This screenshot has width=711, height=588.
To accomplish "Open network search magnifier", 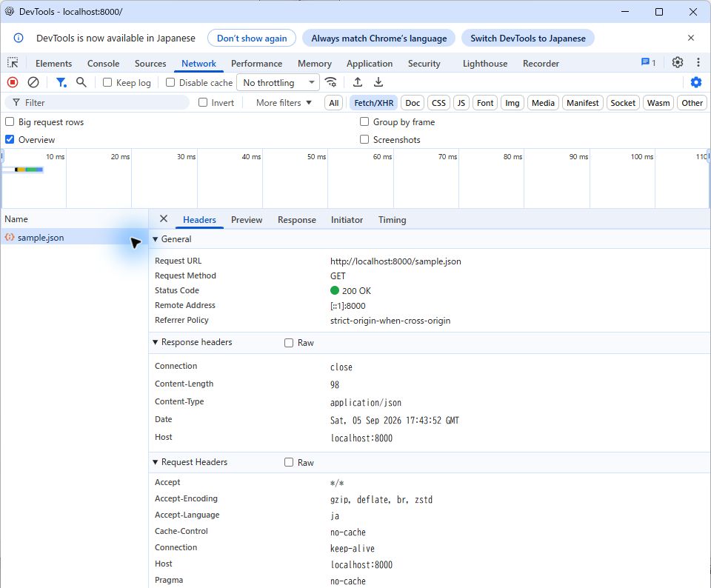I will (x=81, y=82).
